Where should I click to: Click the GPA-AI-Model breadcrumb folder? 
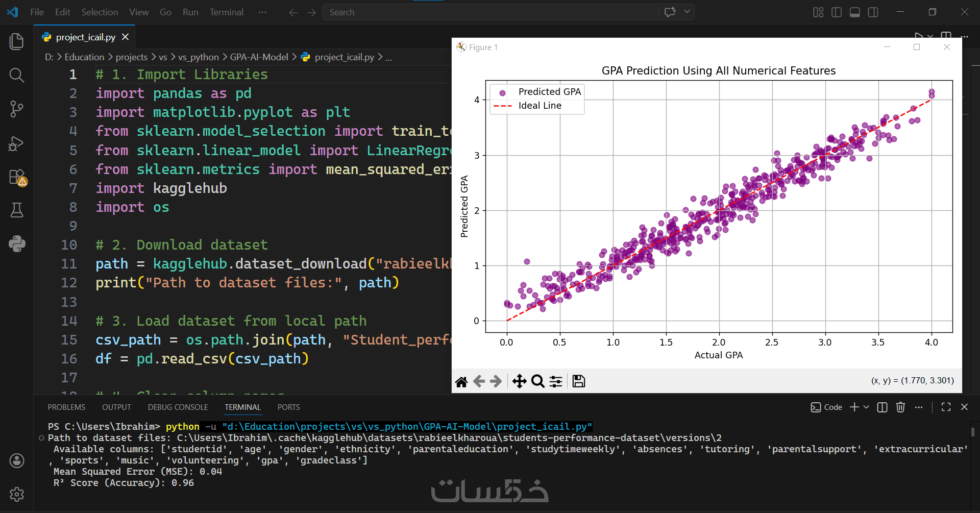point(259,57)
